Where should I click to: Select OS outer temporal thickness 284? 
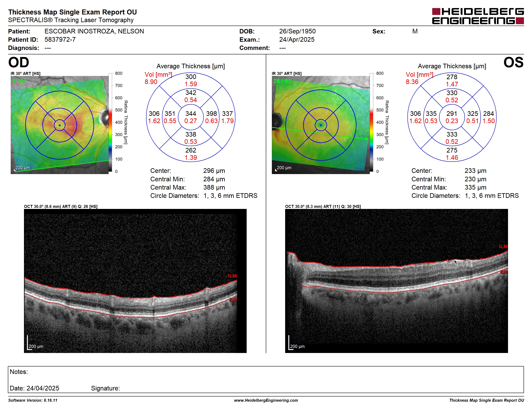point(489,113)
